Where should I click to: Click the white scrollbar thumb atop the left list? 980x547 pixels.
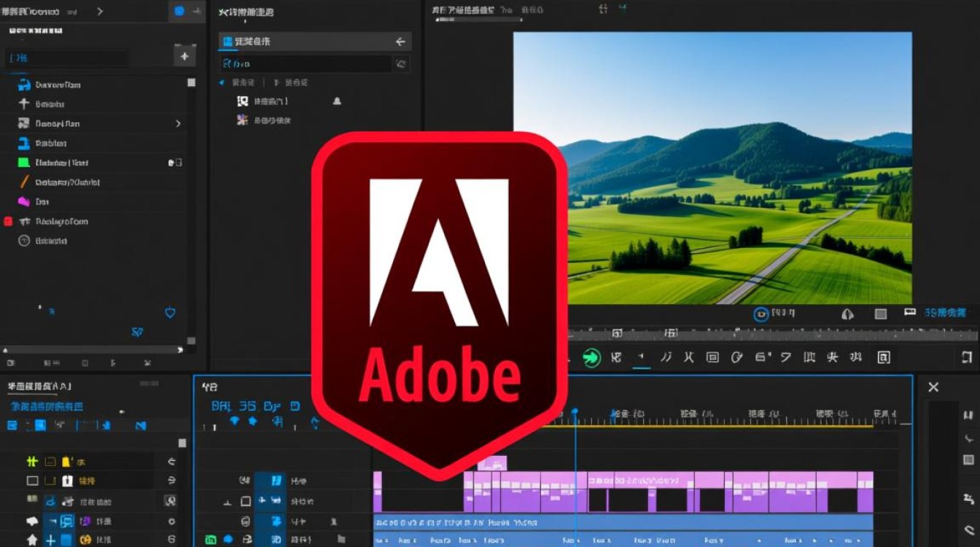point(191,82)
